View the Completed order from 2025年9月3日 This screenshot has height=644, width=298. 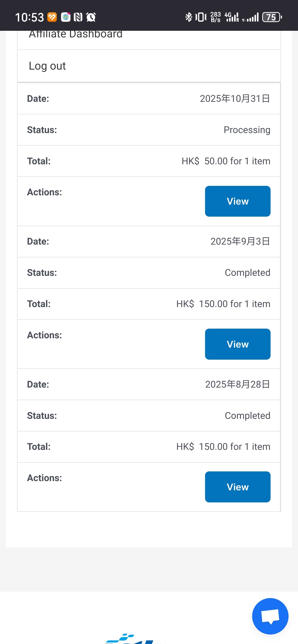coord(237,344)
